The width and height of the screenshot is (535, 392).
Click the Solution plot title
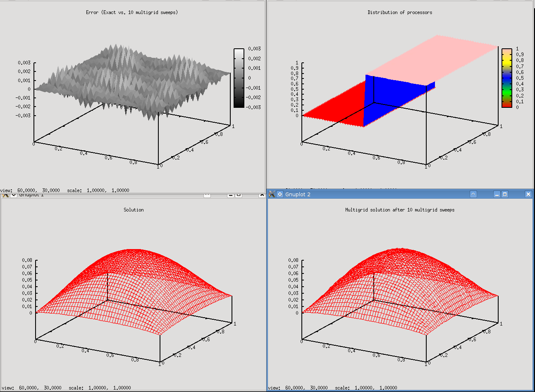pos(134,210)
